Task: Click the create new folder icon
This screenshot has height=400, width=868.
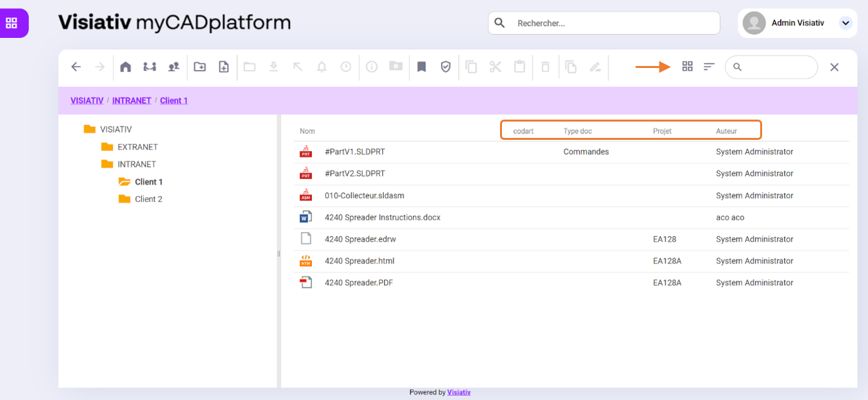Action: (200, 67)
